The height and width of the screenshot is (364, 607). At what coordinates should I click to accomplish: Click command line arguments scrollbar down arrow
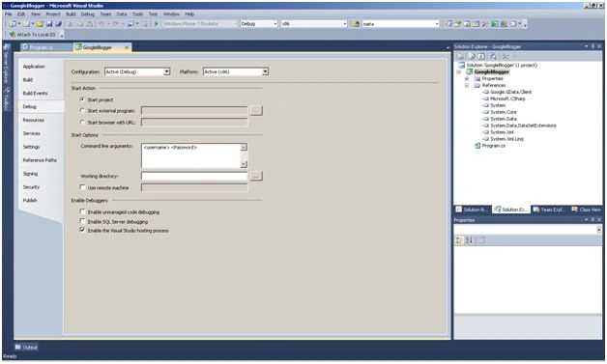pos(244,164)
